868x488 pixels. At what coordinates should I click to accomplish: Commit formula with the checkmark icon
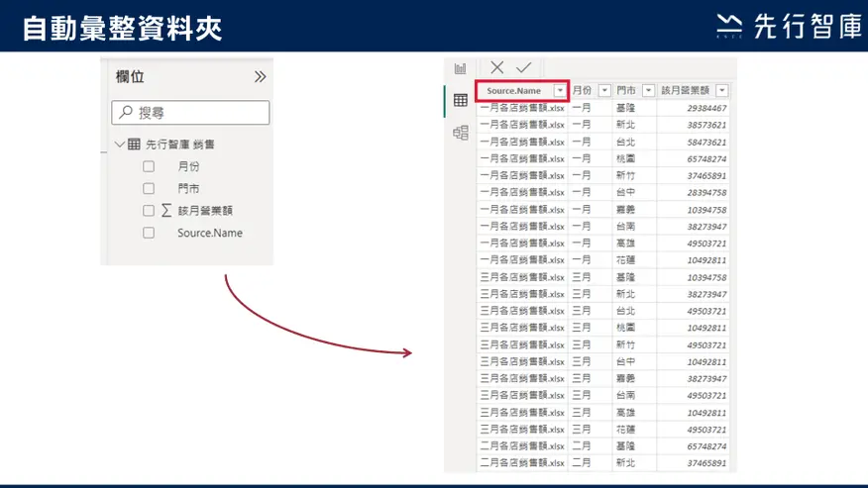523,67
